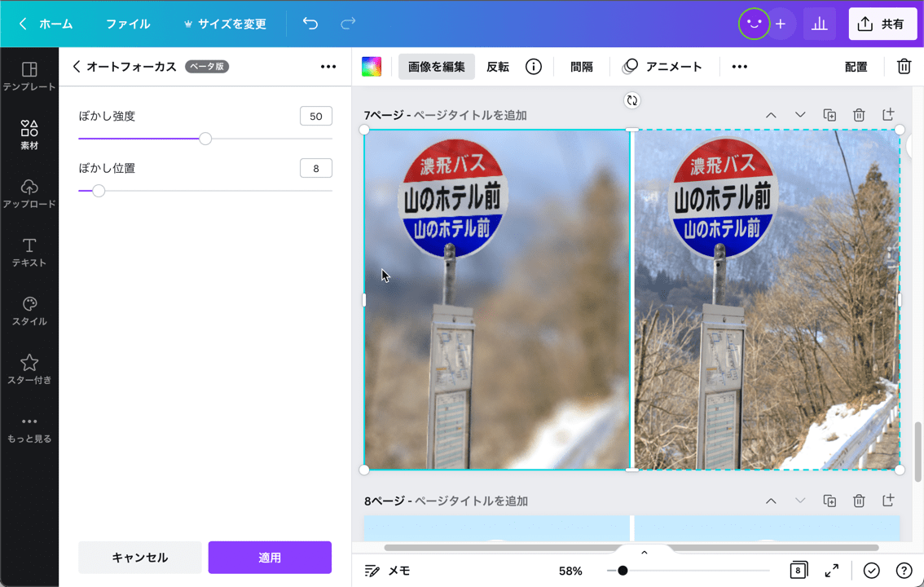The width and height of the screenshot is (924, 587).
Task: Click the ぼかし位置 slider handle
Action: tap(99, 190)
